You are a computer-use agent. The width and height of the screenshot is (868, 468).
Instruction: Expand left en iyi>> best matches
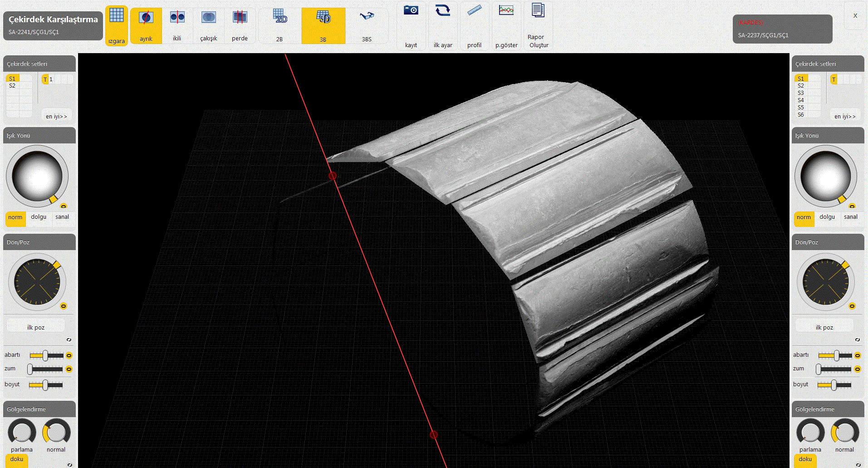click(x=56, y=116)
